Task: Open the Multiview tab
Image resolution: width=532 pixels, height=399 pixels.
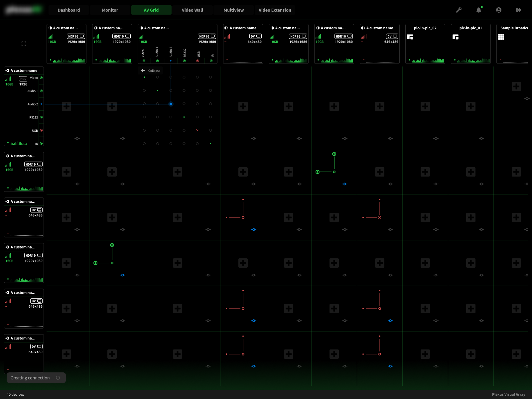Action: [x=233, y=10]
